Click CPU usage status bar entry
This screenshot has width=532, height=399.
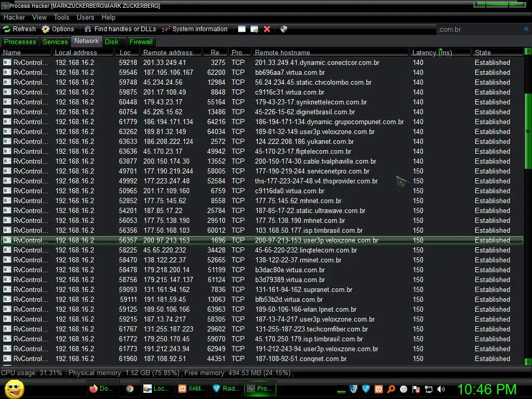(x=32, y=373)
